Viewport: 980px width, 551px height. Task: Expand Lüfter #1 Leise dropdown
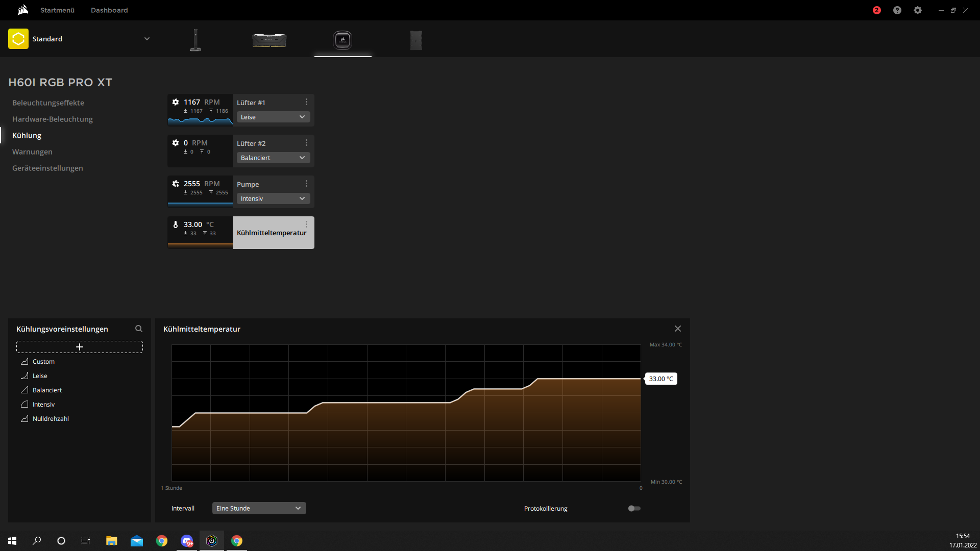point(273,117)
